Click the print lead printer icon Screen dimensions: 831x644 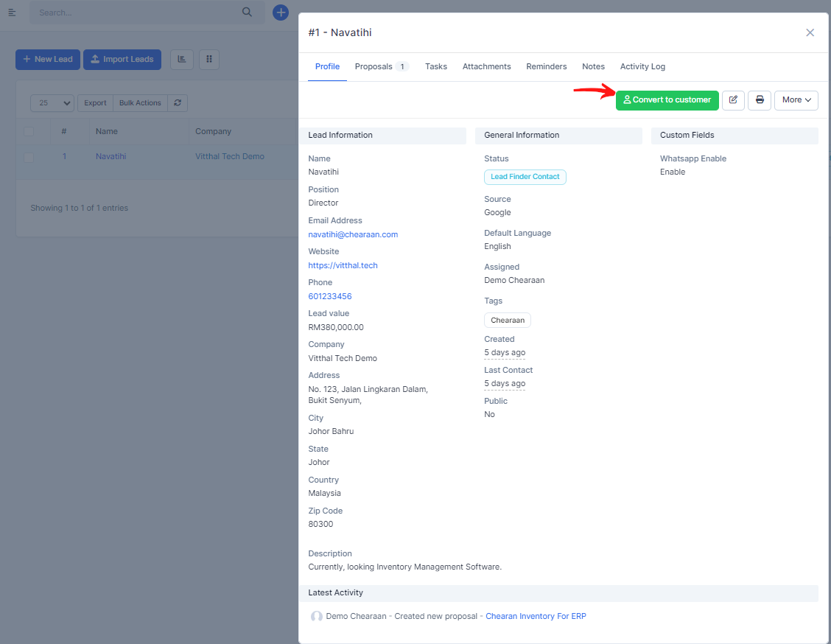760,100
